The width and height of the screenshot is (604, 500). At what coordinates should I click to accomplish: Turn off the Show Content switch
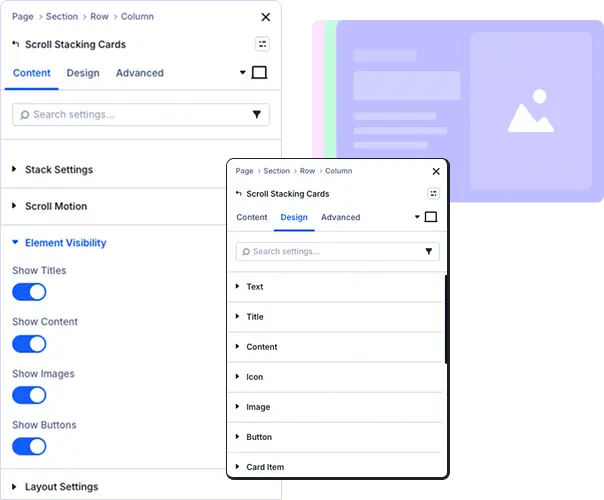pyautogui.click(x=29, y=344)
